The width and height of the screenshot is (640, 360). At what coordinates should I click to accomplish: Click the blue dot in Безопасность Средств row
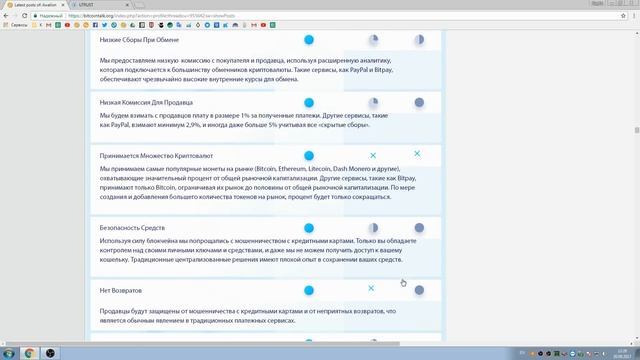tap(309, 228)
